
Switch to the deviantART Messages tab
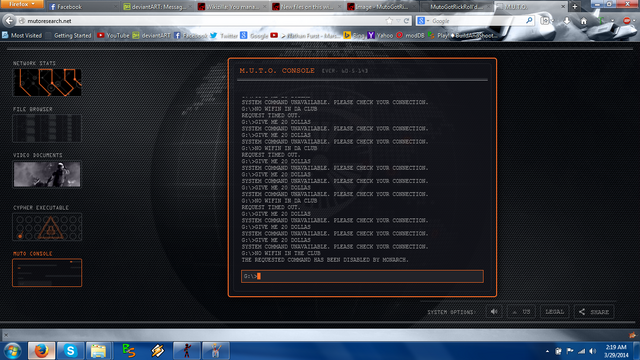coord(156,7)
